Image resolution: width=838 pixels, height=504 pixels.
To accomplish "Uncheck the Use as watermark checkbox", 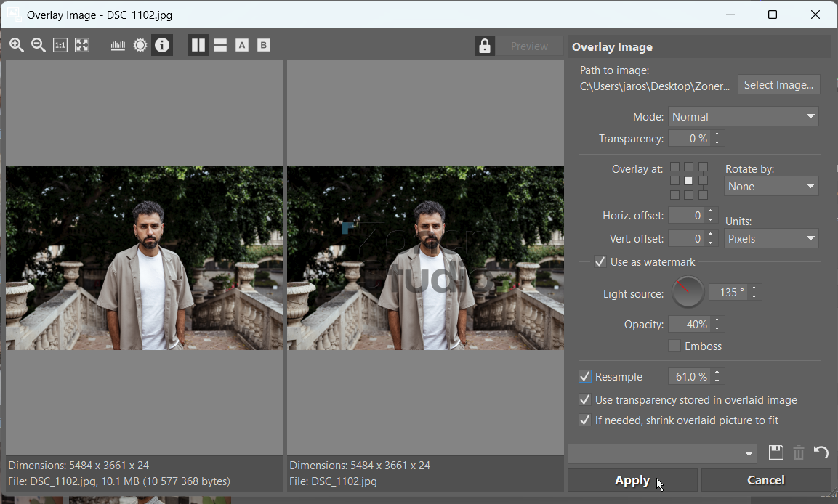I will (x=600, y=262).
